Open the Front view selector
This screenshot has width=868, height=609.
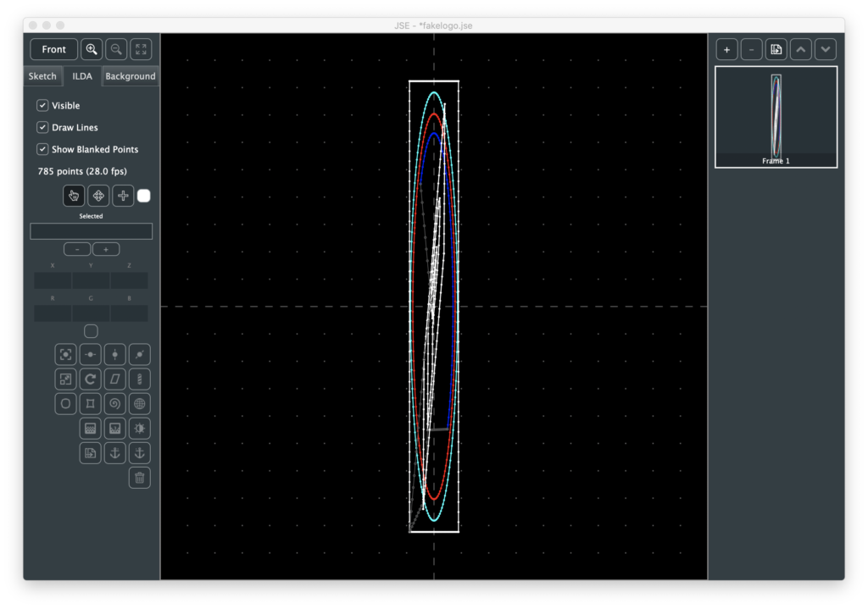tap(54, 49)
